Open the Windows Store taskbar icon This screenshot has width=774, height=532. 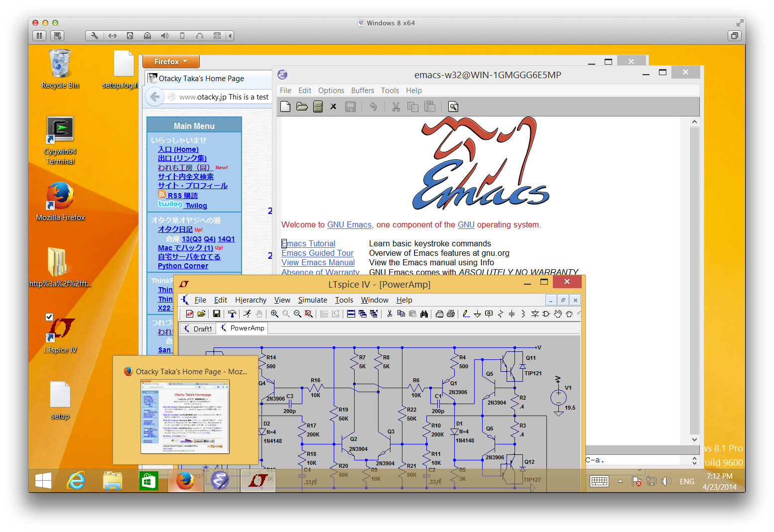[148, 481]
